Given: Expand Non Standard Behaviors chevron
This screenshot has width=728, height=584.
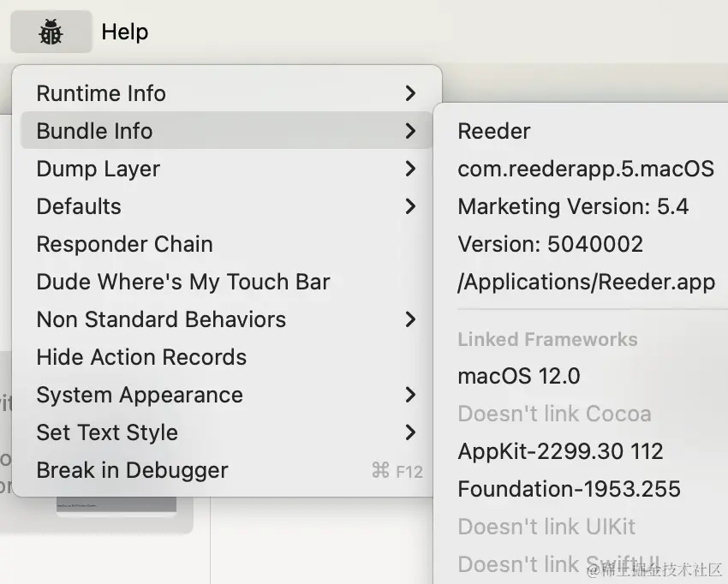Looking at the screenshot, I should coord(410,319).
